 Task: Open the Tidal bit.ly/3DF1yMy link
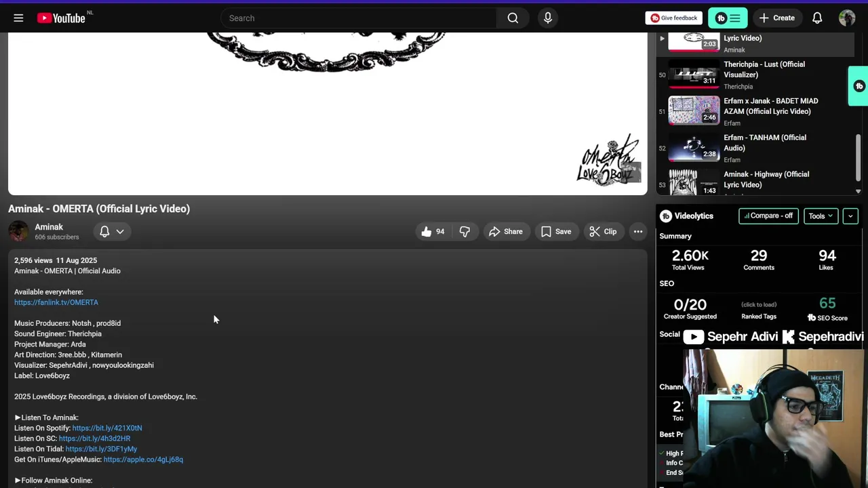click(101, 449)
